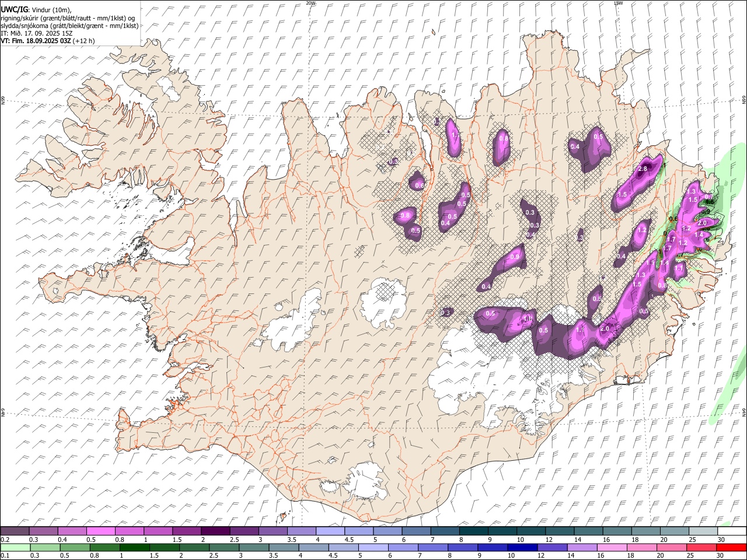Pick upper-row swatch between 1 and 1.5
Image resolution: width=747 pixels, height=560 pixels.
[x=158, y=531]
